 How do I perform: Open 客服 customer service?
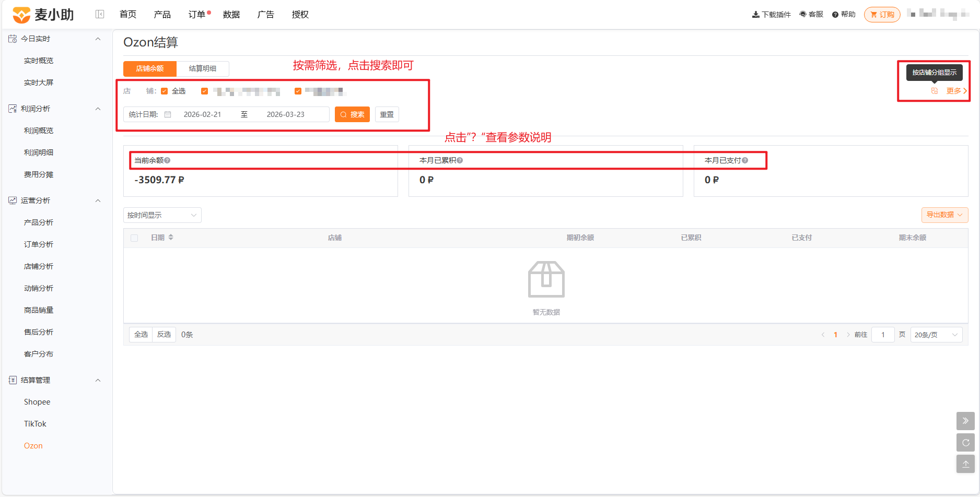(811, 15)
